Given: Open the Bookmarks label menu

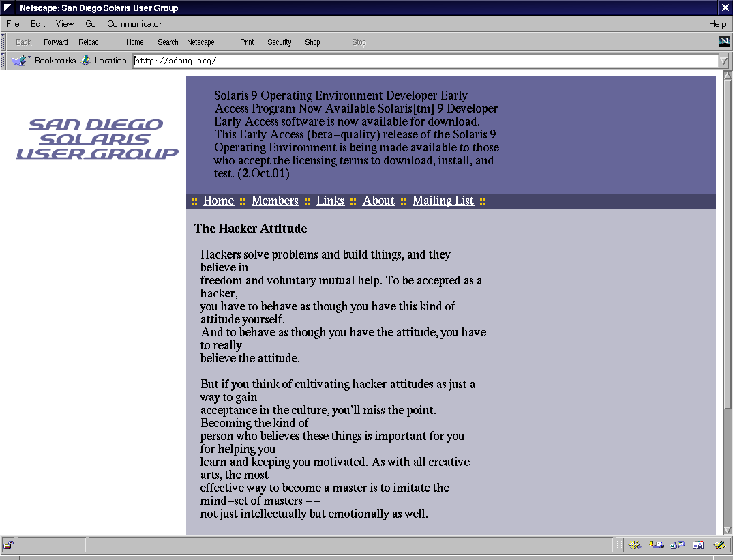Looking at the screenshot, I should [x=55, y=60].
